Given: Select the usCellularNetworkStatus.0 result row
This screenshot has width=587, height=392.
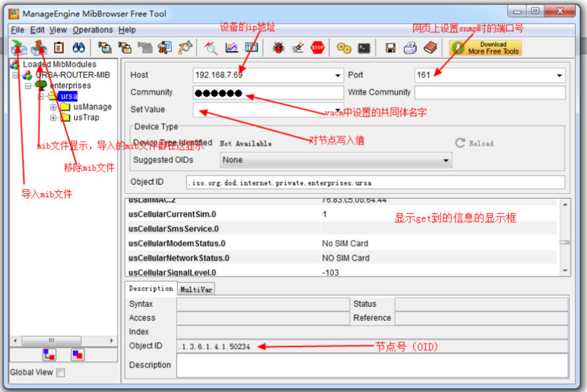Looking at the screenshot, I should tap(341, 258).
